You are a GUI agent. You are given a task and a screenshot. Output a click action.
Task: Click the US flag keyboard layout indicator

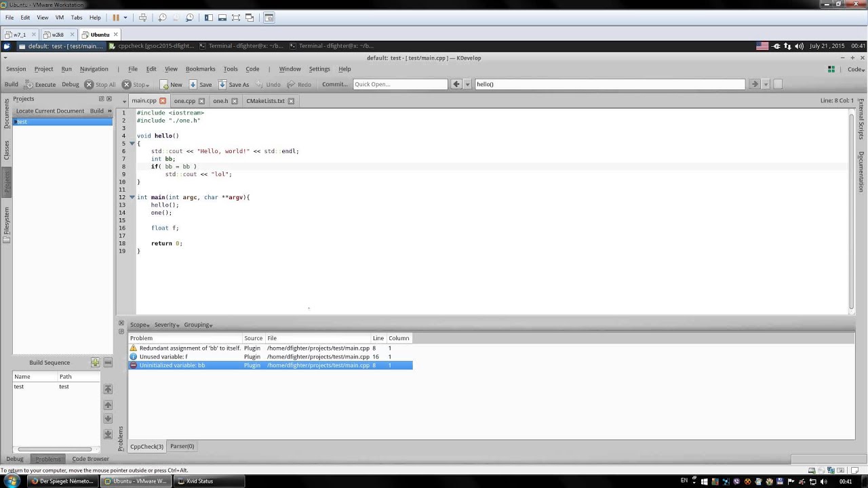coord(762,46)
